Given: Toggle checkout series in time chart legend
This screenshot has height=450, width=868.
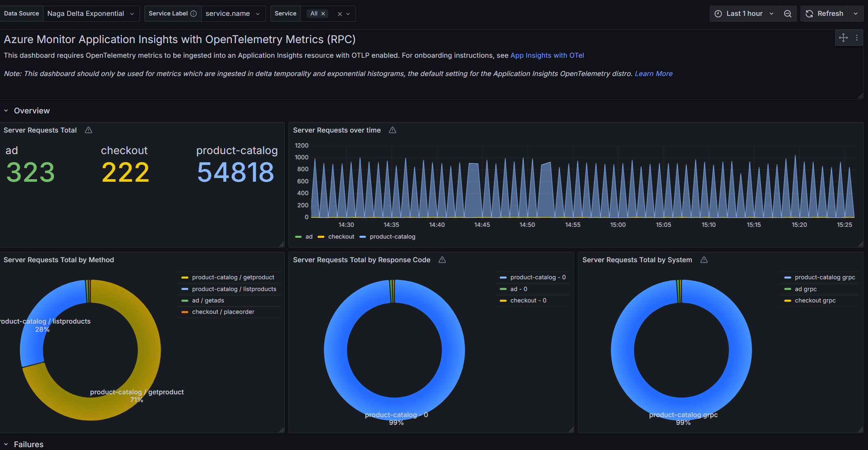Looking at the screenshot, I should [341, 237].
